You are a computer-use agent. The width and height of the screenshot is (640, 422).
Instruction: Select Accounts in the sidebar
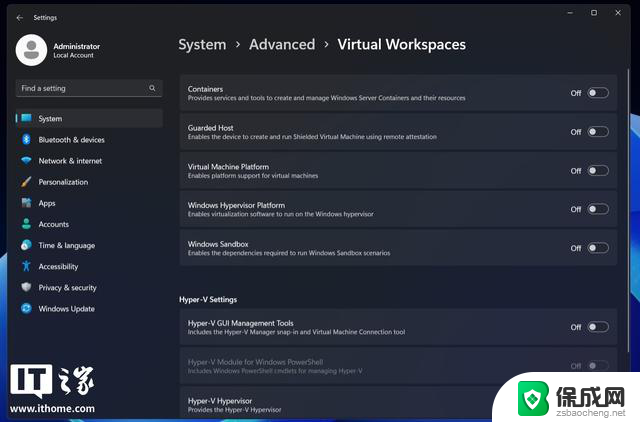coord(89,224)
